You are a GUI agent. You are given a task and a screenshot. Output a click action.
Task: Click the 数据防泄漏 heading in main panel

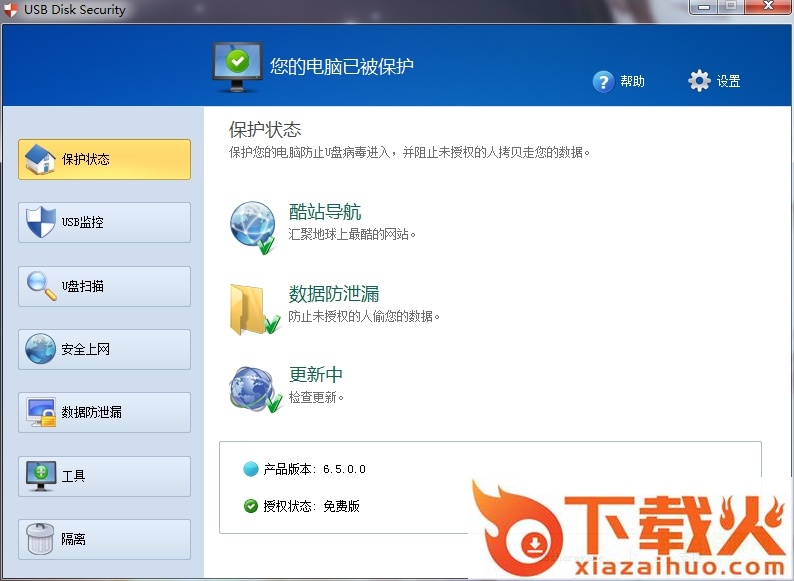click(334, 293)
